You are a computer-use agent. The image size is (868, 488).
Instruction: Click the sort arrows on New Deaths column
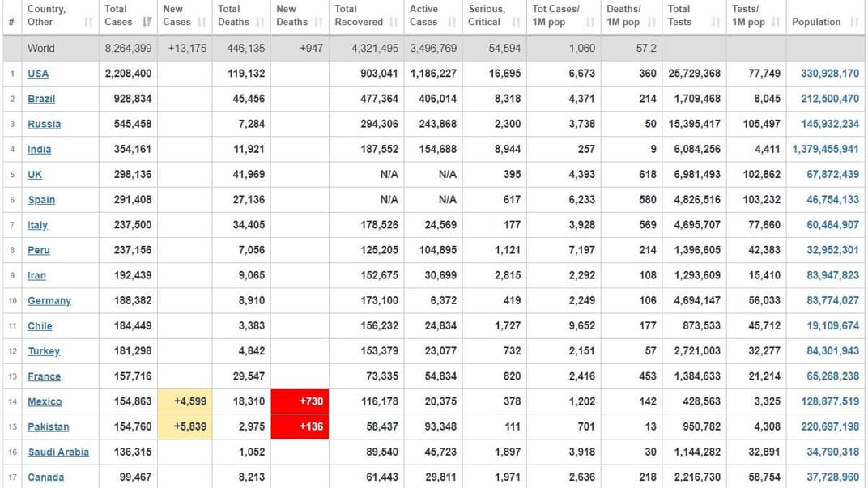click(x=318, y=23)
